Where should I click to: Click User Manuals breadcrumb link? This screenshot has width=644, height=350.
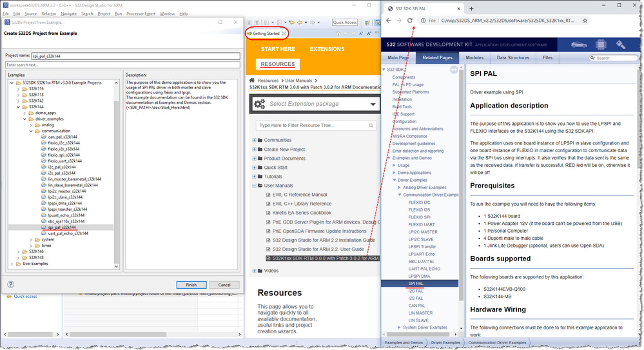pyautogui.click(x=298, y=81)
